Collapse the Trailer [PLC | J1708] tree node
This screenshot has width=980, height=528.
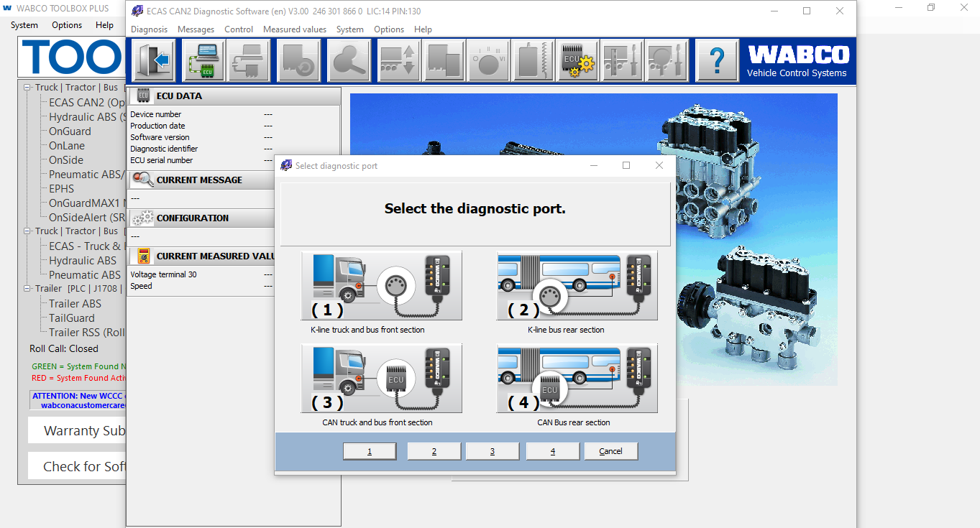click(x=28, y=289)
